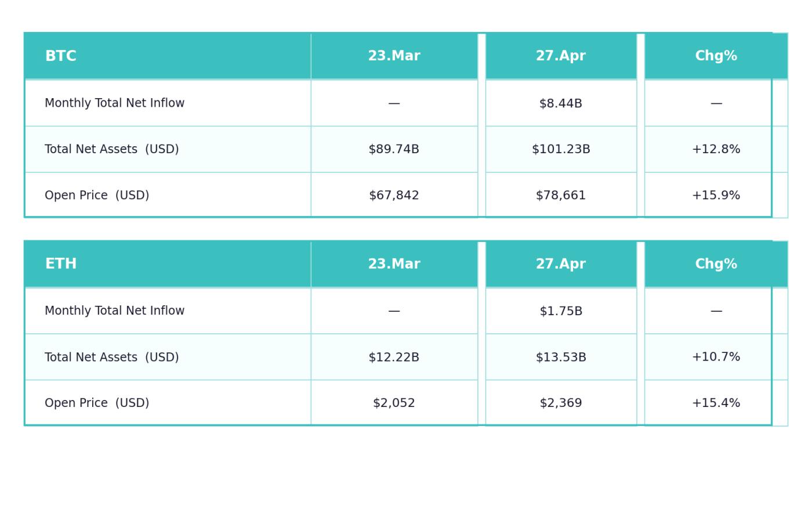
Task: Select the $89.74B total net assets cell
Action: pyautogui.click(x=394, y=149)
